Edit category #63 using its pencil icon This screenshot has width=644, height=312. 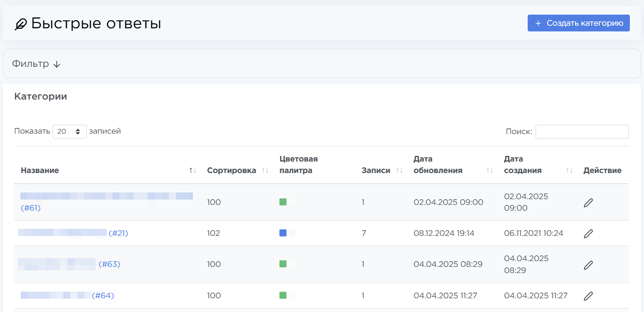click(x=588, y=265)
